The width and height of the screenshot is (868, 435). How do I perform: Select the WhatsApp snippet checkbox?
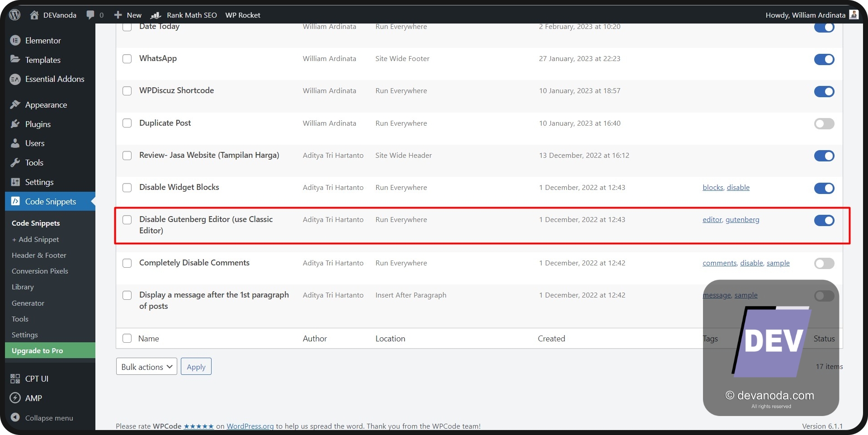[127, 59]
